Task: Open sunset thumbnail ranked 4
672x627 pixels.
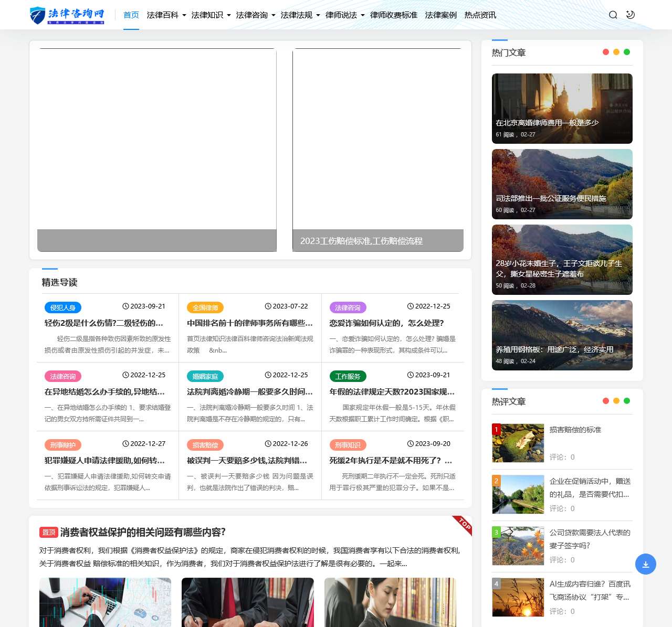Action: (518, 597)
